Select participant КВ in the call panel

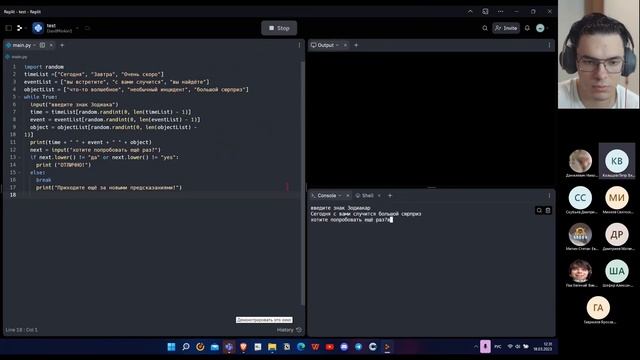(617, 161)
